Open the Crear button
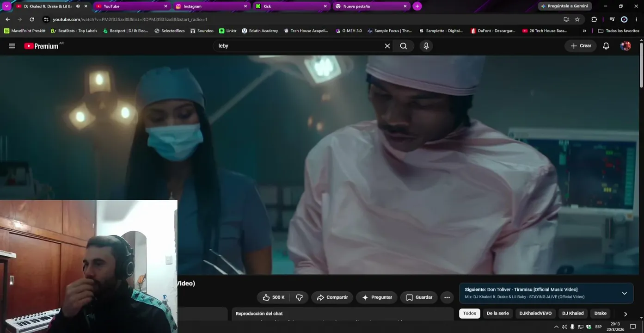This screenshot has width=644, height=333. tap(581, 46)
